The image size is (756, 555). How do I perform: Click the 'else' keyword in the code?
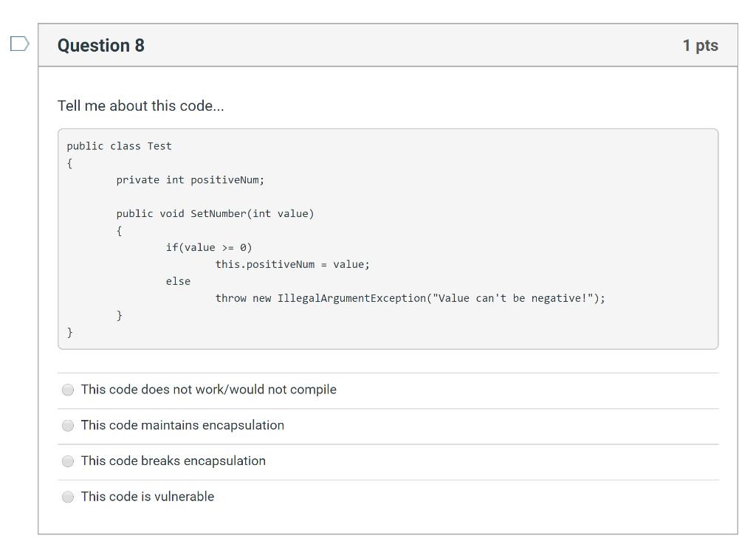pyautogui.click(x=178, y=281)
